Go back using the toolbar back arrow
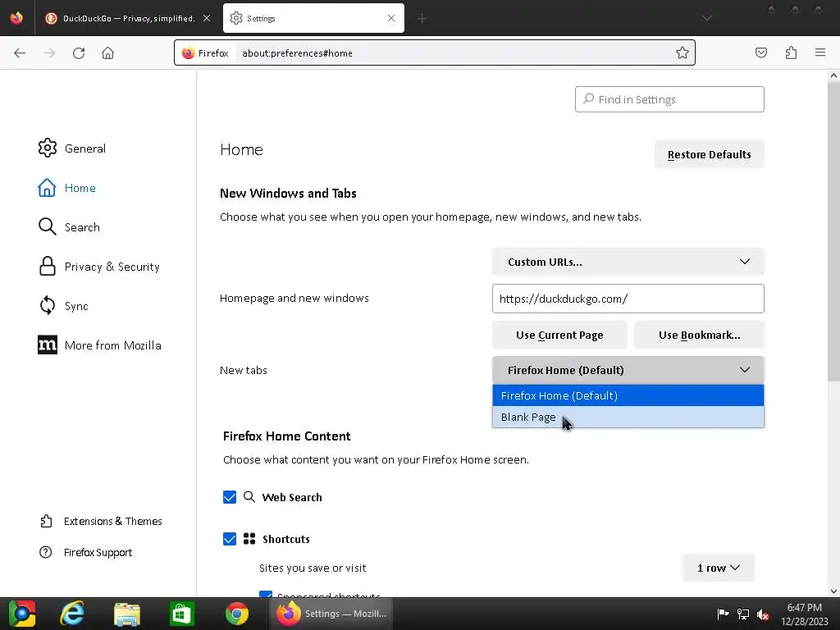The width and height of the screenshot is (840, 630). click(20, 53)
